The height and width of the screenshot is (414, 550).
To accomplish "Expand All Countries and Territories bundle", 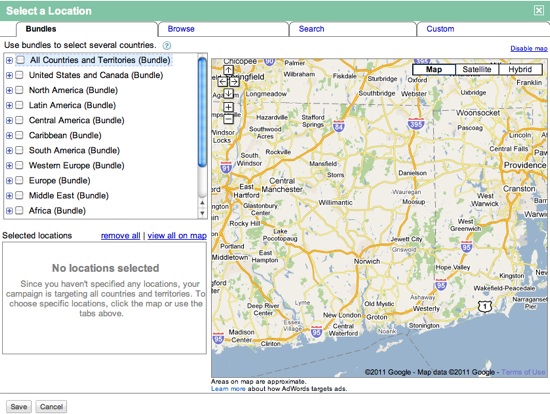I will click(9, 60).
